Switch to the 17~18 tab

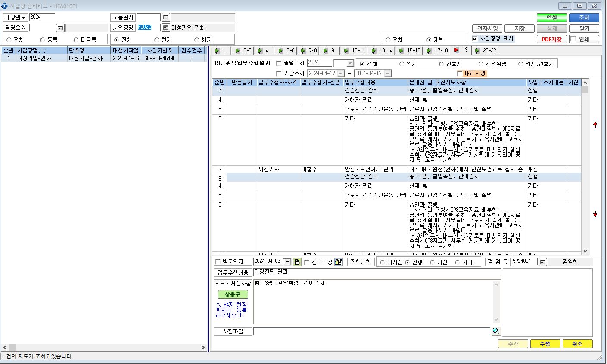point(438,51)
